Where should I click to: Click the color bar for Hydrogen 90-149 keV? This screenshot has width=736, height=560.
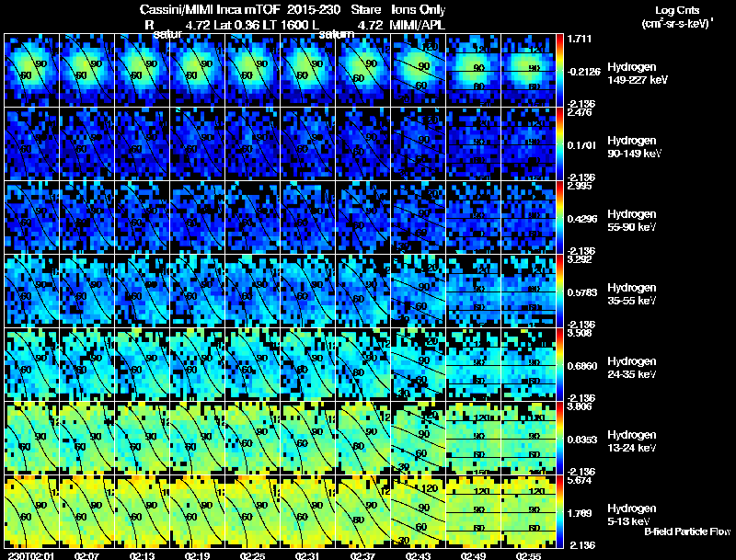[x=559, y=144]
